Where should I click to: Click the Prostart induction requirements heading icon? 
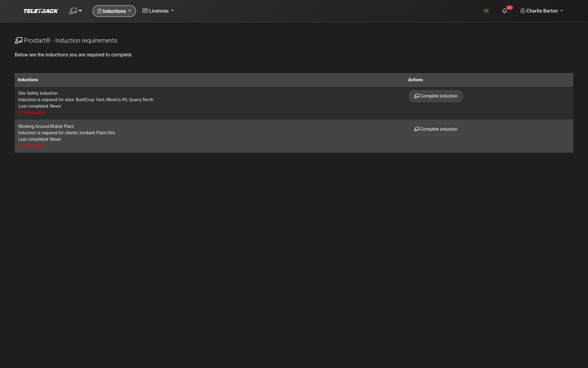tap(19, 40)
